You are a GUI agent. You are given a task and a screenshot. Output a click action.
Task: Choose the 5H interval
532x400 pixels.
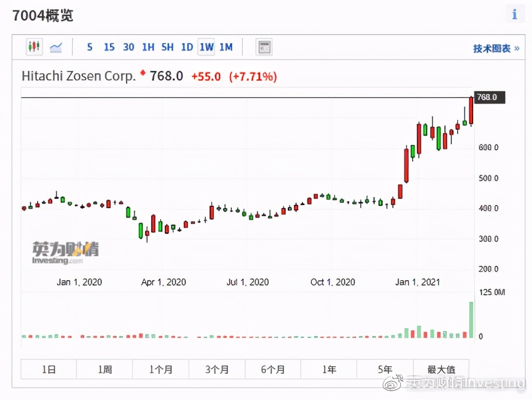tap(167, 47)
